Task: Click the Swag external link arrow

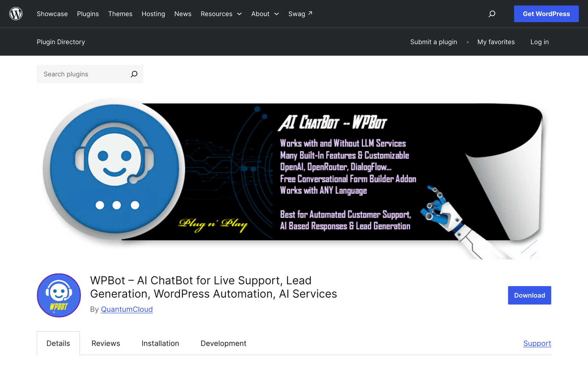Action: pos(310,13)
